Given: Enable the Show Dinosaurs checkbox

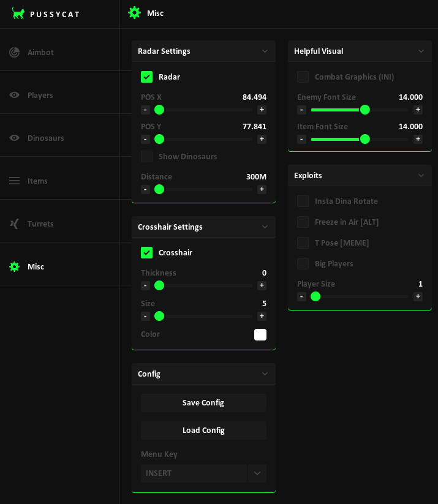Looking at the screenshot, I should point(146,156).
